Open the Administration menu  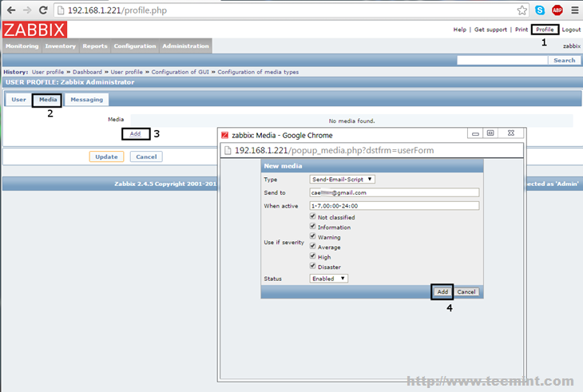pyautogui.click(x=185, y=46)
